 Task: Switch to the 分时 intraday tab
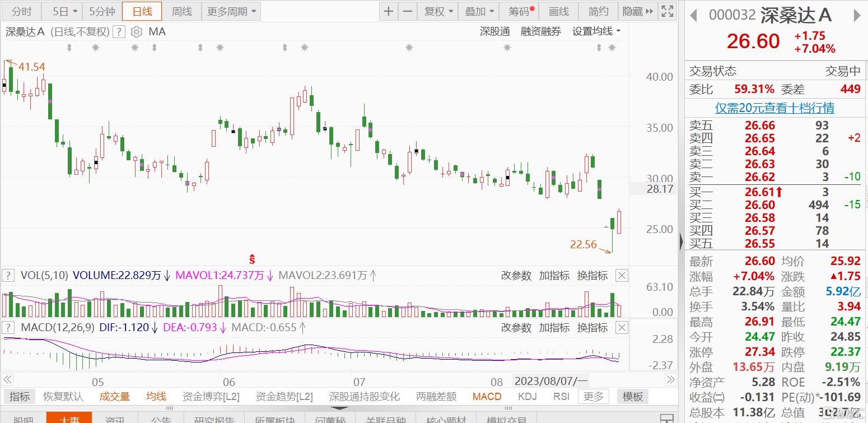[x=22, y=11]
